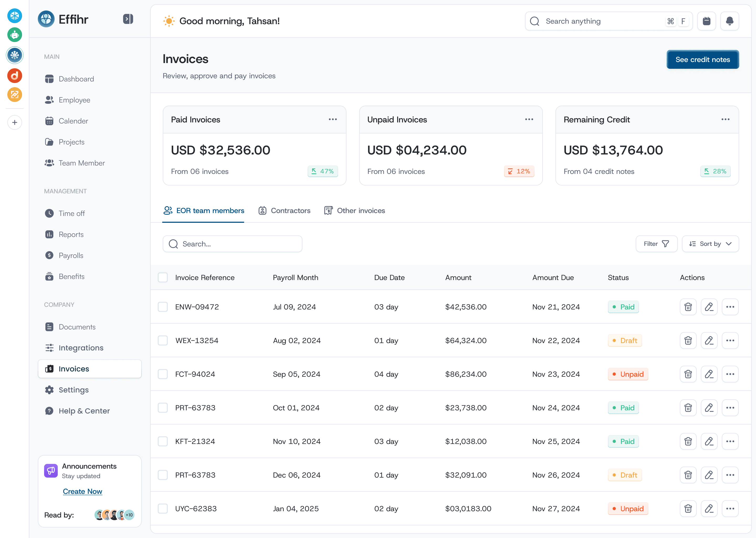Select all invoices with header checkbox
The width and height of the screenshot is (756, 538).
coord(162,277)
